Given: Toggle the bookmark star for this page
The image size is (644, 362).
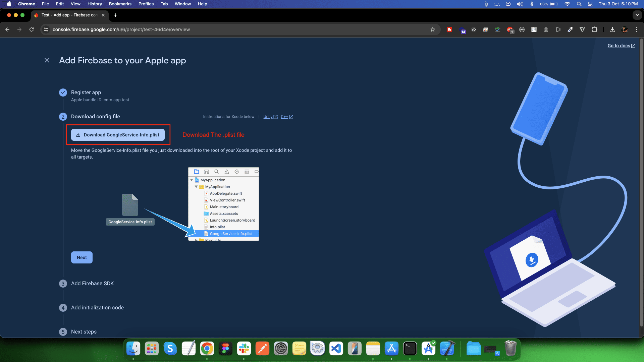Looking at the screenshot, I should [433, 29].
